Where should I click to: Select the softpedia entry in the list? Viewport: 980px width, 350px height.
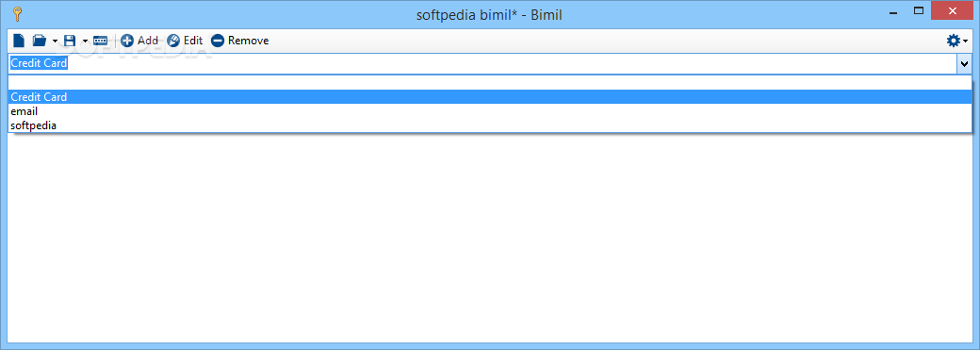click(489, 125)
